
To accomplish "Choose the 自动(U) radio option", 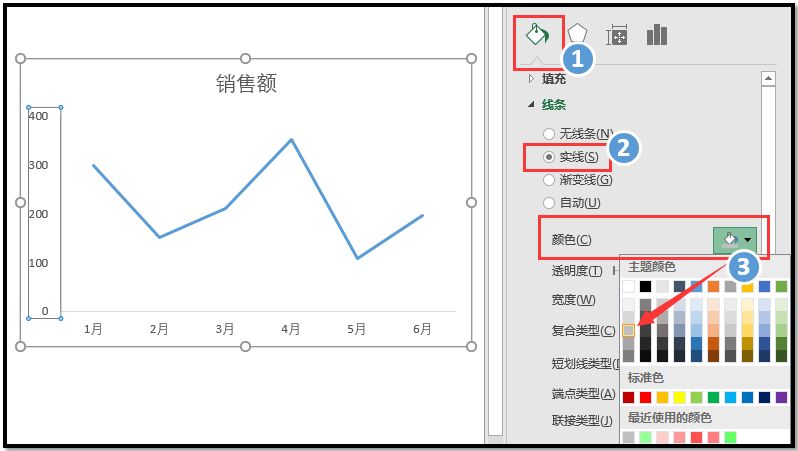I will point(549,203).
